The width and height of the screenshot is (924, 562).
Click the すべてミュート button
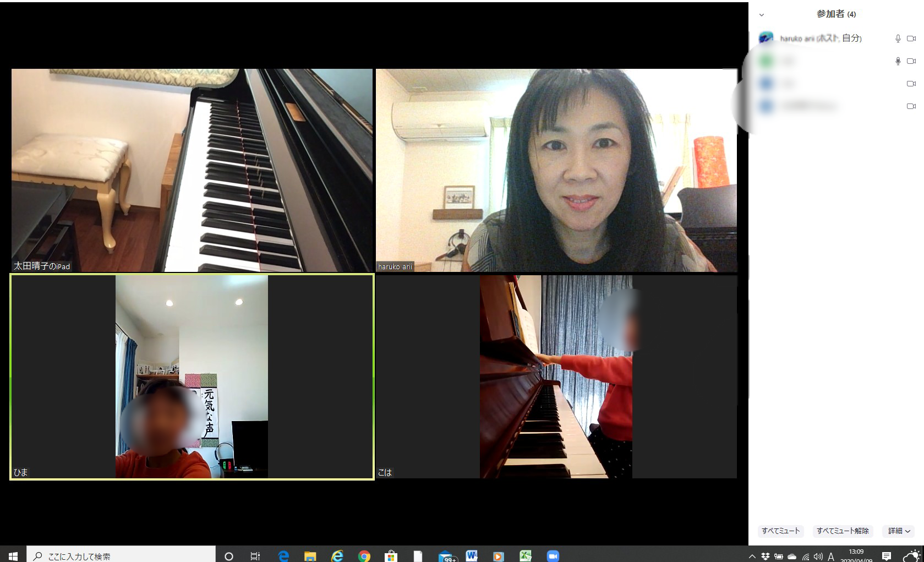click(780, 531)
